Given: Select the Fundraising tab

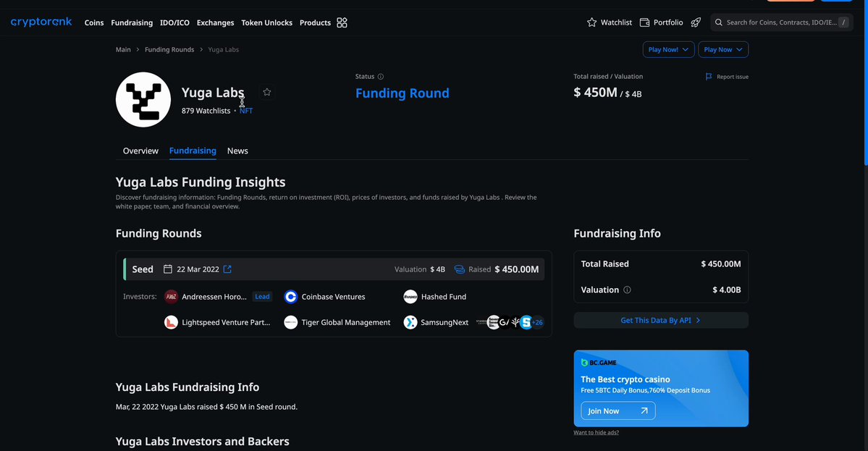Looking at the screenshot, I should point(193,151).
